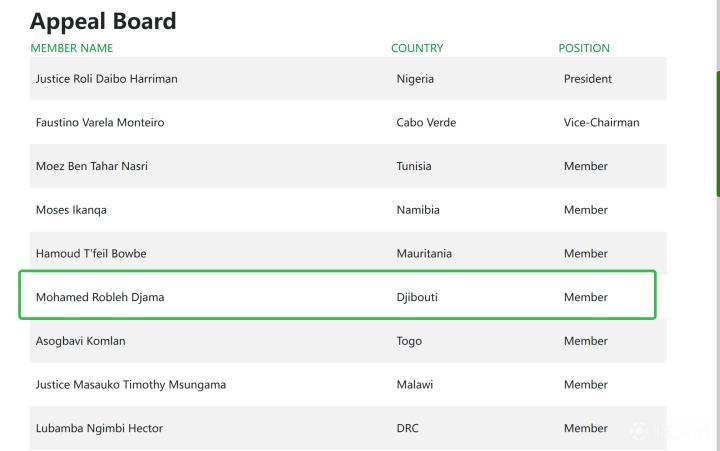Click the Tunisia country cell
The width and height of the screenshot is (720, 451).
[x=414, y=166]
